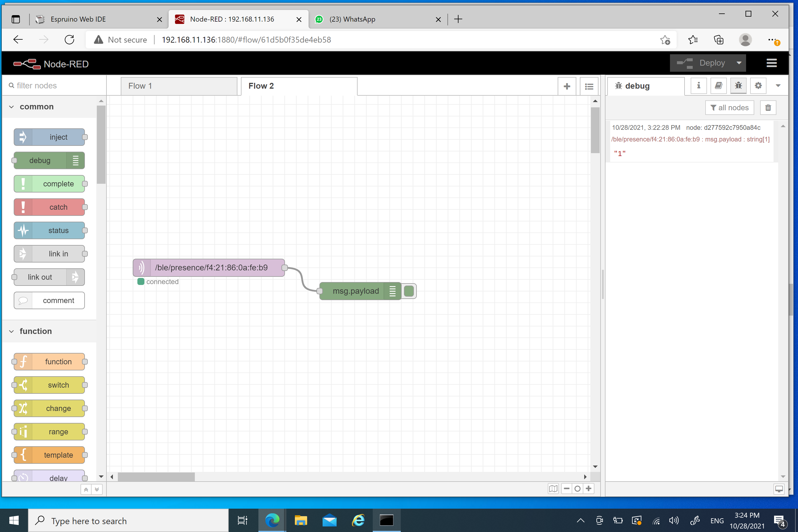The width and height of the screenshot is (798, 532).
Task: Open Mail app from taskbar
Action: 329,520
